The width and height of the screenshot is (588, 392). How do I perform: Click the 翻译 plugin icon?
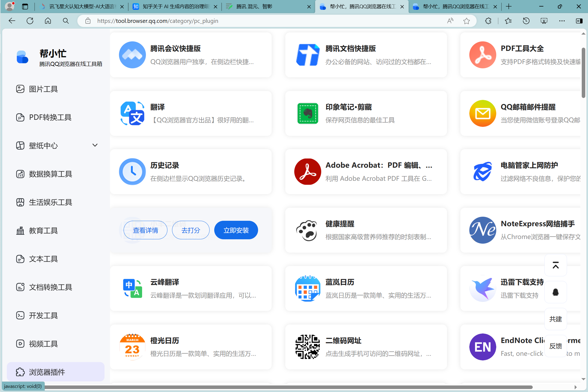coord(132,113)
